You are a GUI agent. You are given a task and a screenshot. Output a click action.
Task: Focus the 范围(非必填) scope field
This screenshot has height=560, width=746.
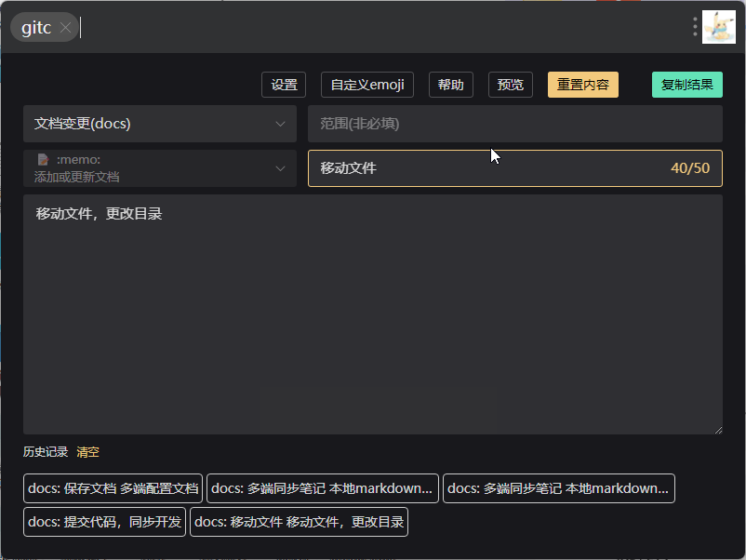tap(515, 124)
